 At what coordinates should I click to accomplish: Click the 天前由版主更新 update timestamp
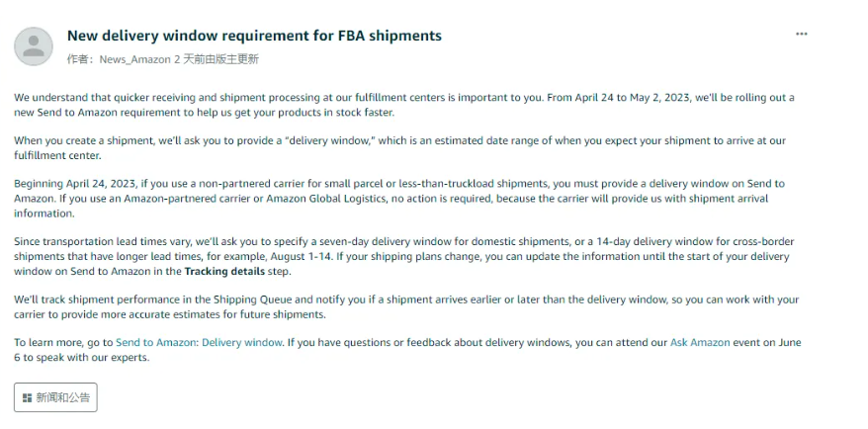coord(220,59)
